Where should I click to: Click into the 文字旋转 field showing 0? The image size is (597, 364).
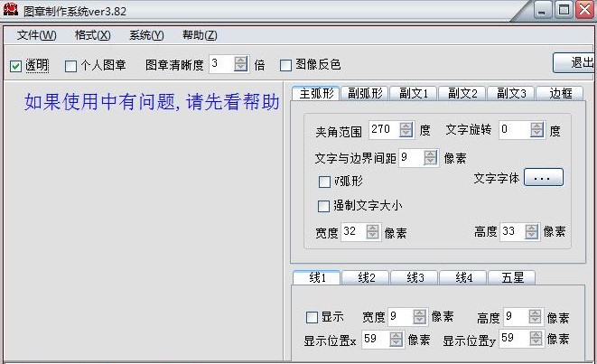[515, 130]
